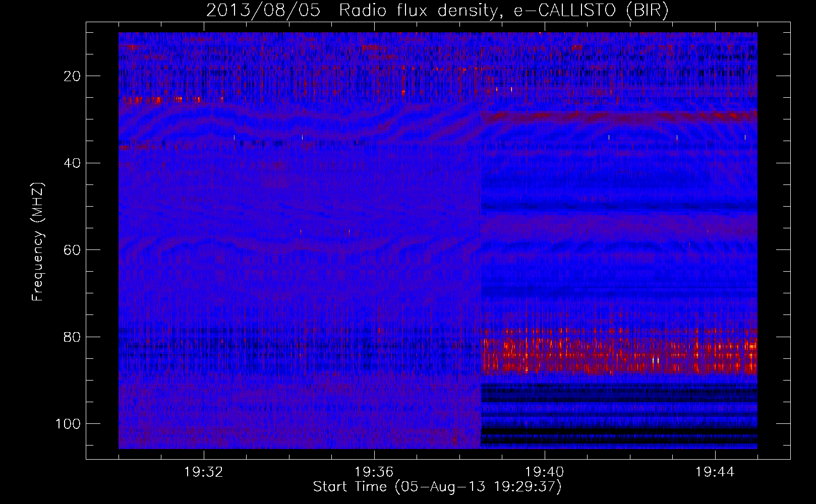Screen dimensions: 816x504
Task: Select the 'Frequency (MHZ)' axis label
Action: coord(38,242)
